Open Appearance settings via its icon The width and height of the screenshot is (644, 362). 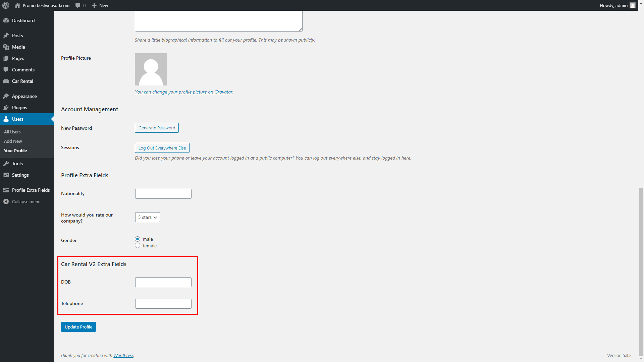click(x=7, y=96)
